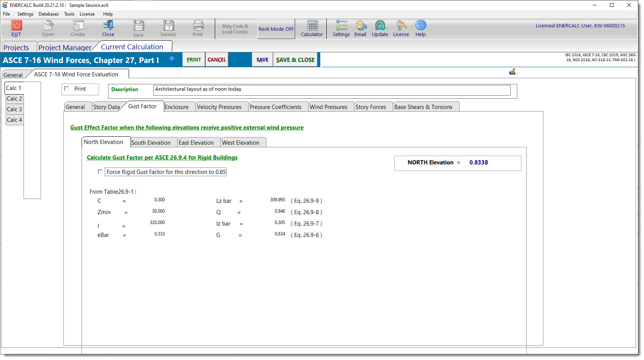Select the South Elevation tab

click(x=151, y=143)
